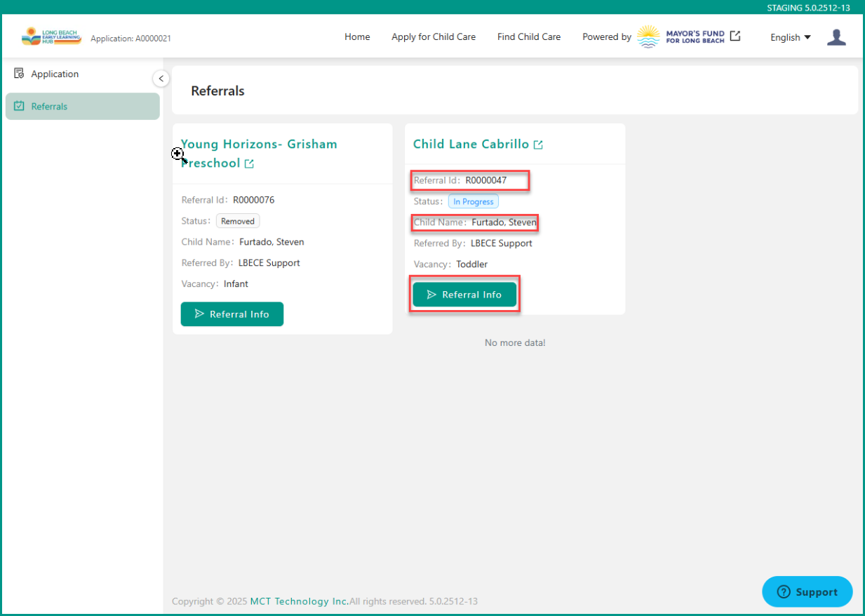Click the Application: A0000021 label
The height and width of the screenshot is (616, 865).
pyautogui.click(x=130, y=39)
